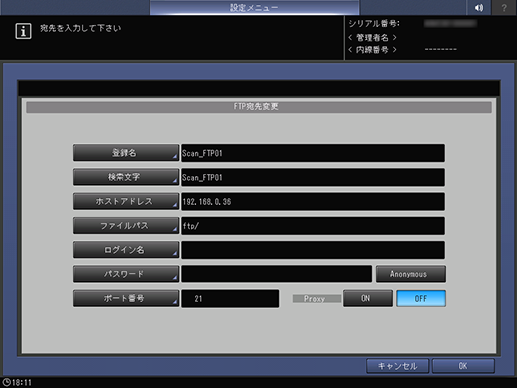The width and height of the screenshot is (517, 388).
Task: Click the シリアル番号 label
Action: tap(374, 24)
